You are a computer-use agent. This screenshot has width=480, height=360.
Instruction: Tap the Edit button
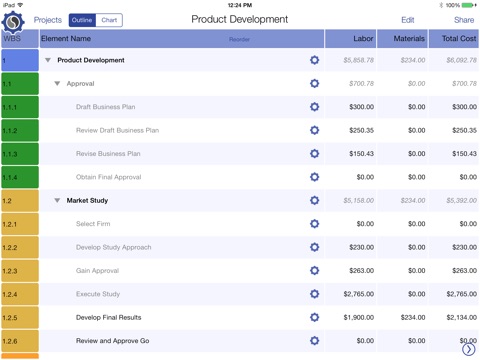[408, 20]
